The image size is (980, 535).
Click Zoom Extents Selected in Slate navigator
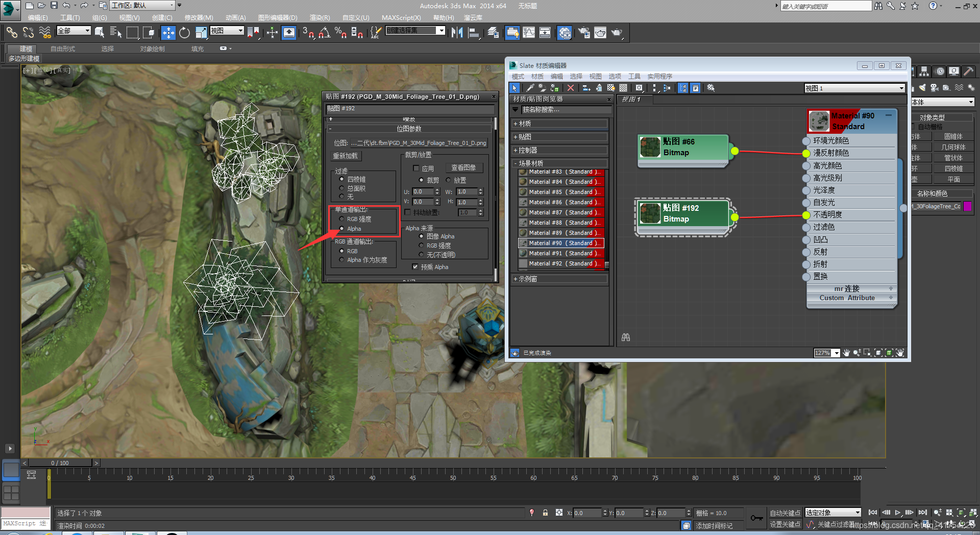[889, 353]
